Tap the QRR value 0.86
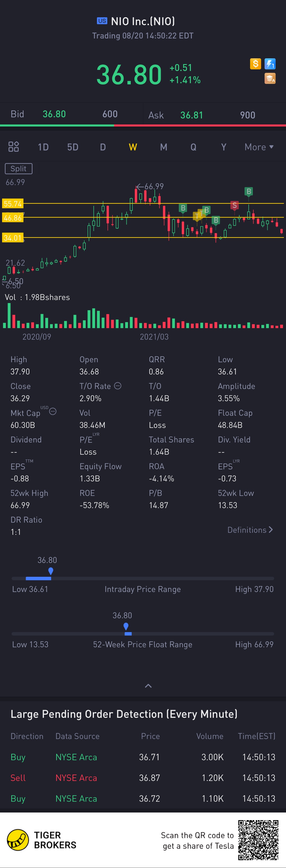Viewport: 286px width, 868px height. click(156, 371)
